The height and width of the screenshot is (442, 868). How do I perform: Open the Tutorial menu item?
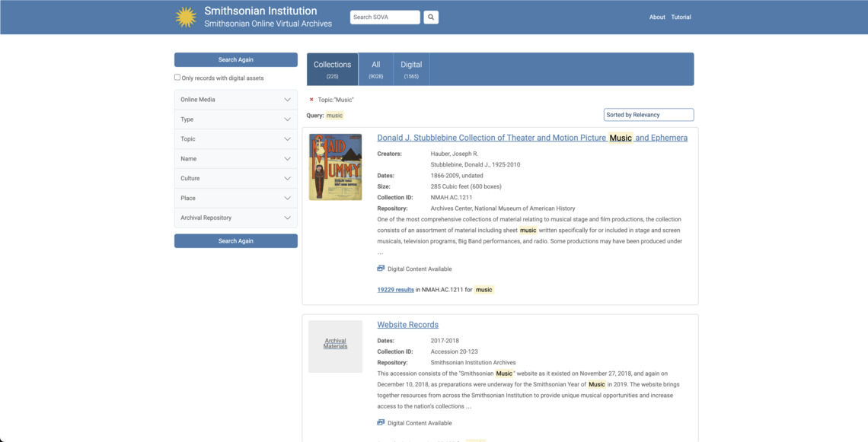[681, 16]
